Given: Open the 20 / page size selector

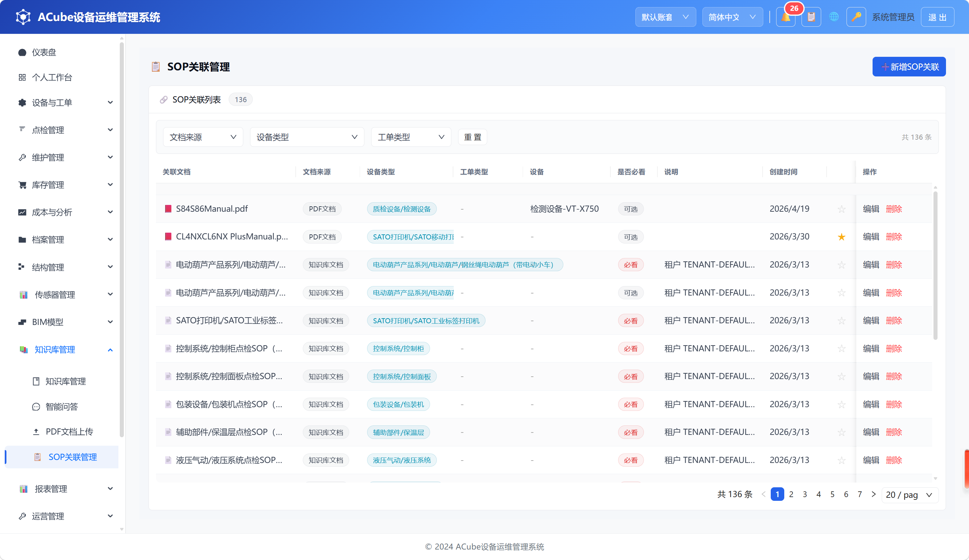Looking at the screenshot, I should [x=910, y=495].
